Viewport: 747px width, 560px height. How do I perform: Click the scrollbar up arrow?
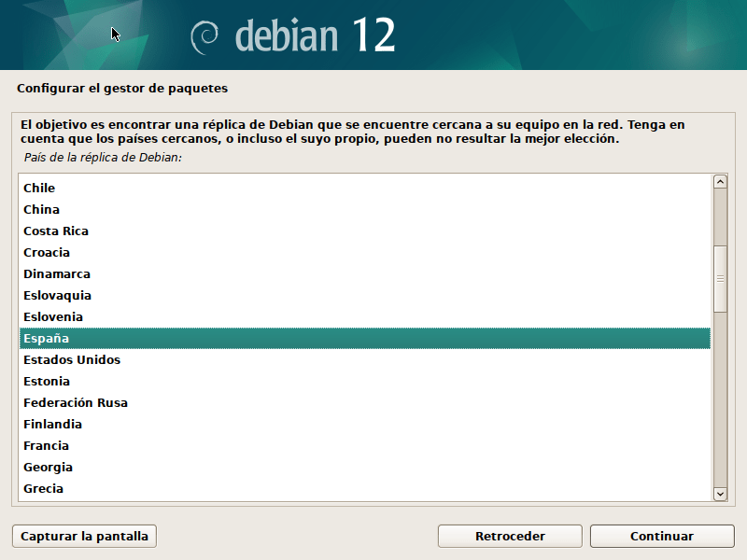[x=720, y=181]
